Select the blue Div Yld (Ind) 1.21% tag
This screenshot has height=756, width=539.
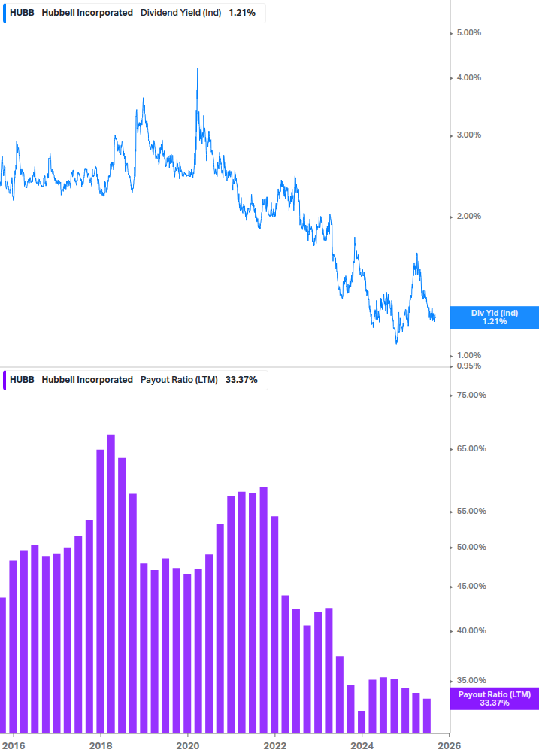click(494, 317)
